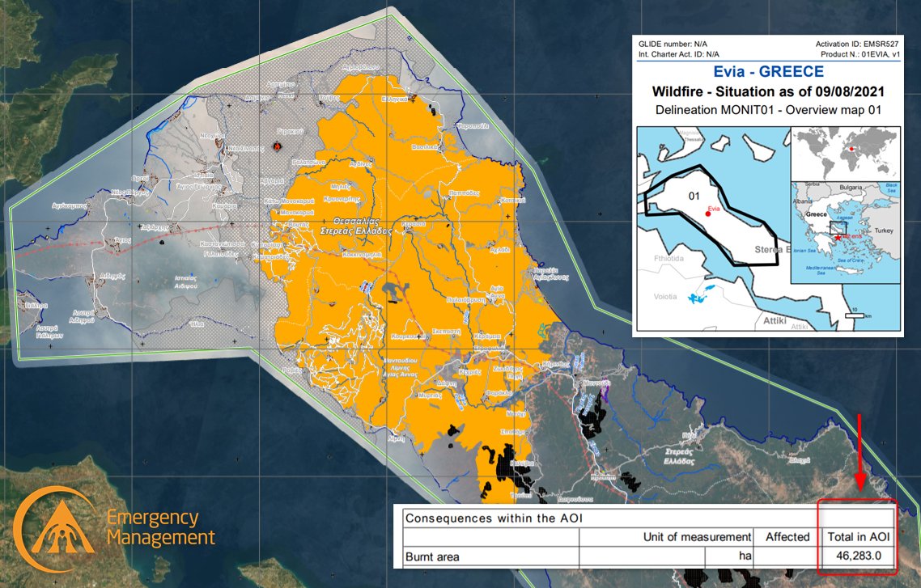Click the 'Γερακιού' village label

coord(290,132)
